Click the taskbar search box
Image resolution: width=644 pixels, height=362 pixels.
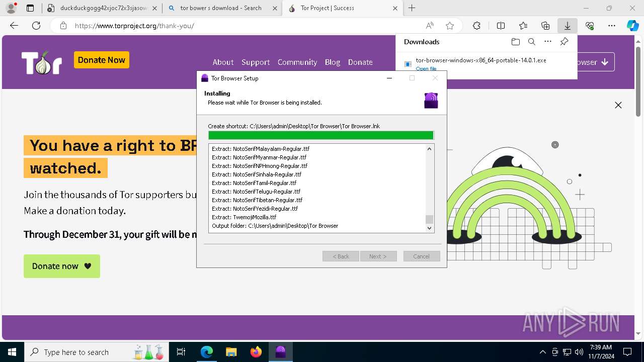tap(96, 352)
